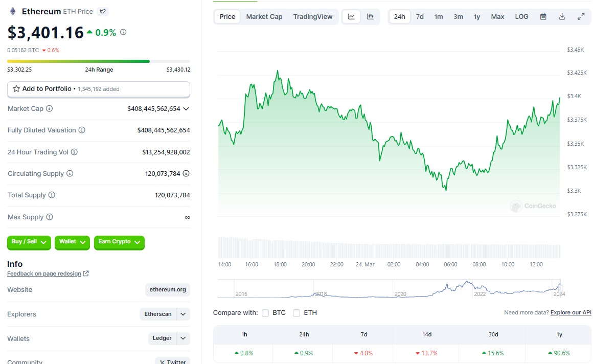Select the 24h time range
This screenshot has height=364, width=593.
pyautogui.click(x=399, y=17)
